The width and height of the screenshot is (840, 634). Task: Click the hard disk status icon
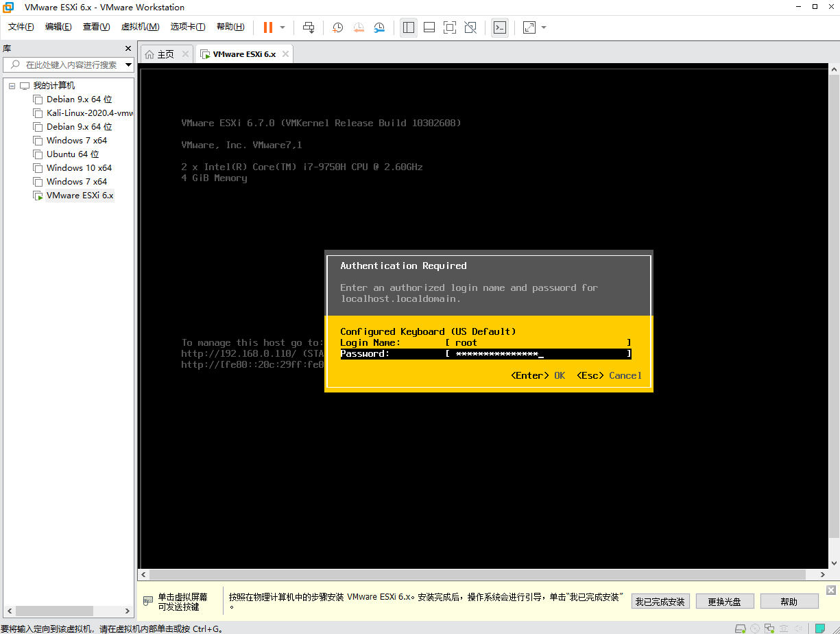tap(740, 629)
